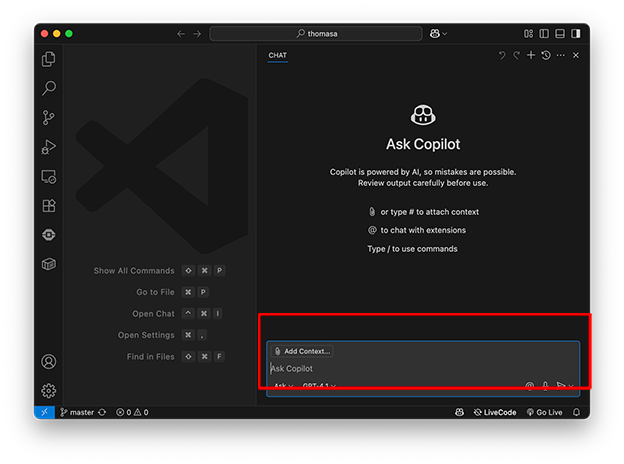The image size is (624, 464).
Task: Click the 'Open Chat' hint text
Action: click(x=153, y=314)
